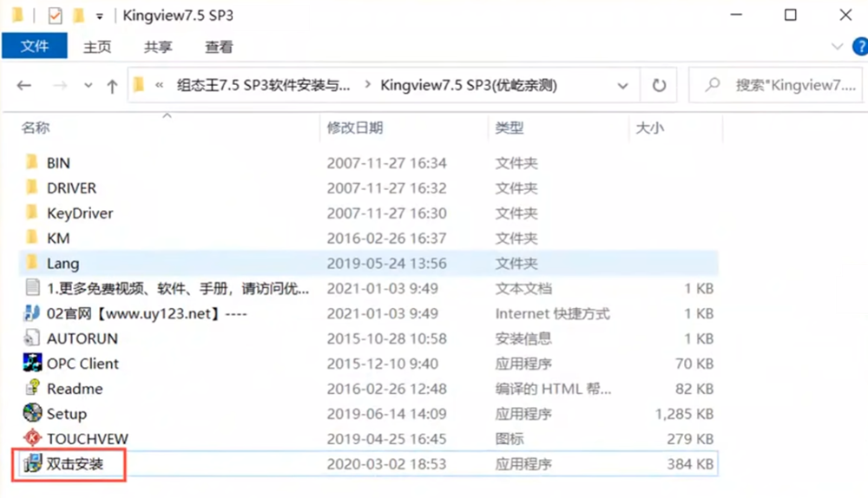Select the text document icon of 1.更多免费视频
Viewport: 868px width, 498px height.
33,287
